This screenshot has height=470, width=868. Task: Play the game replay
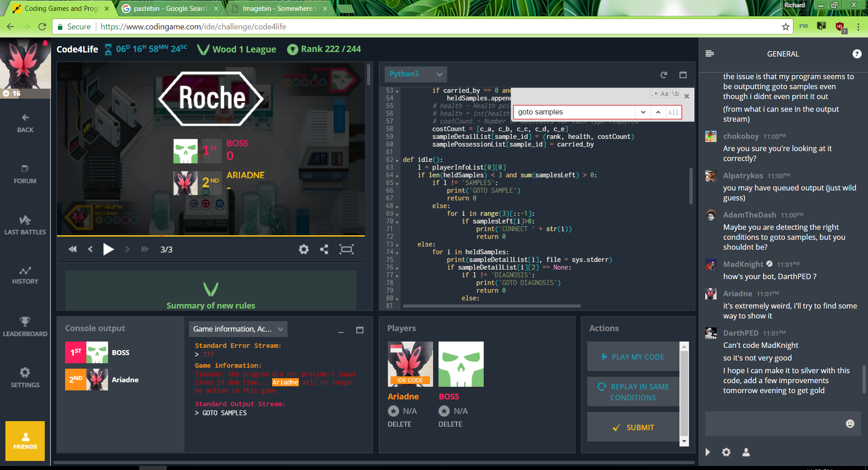pos(108,249)
